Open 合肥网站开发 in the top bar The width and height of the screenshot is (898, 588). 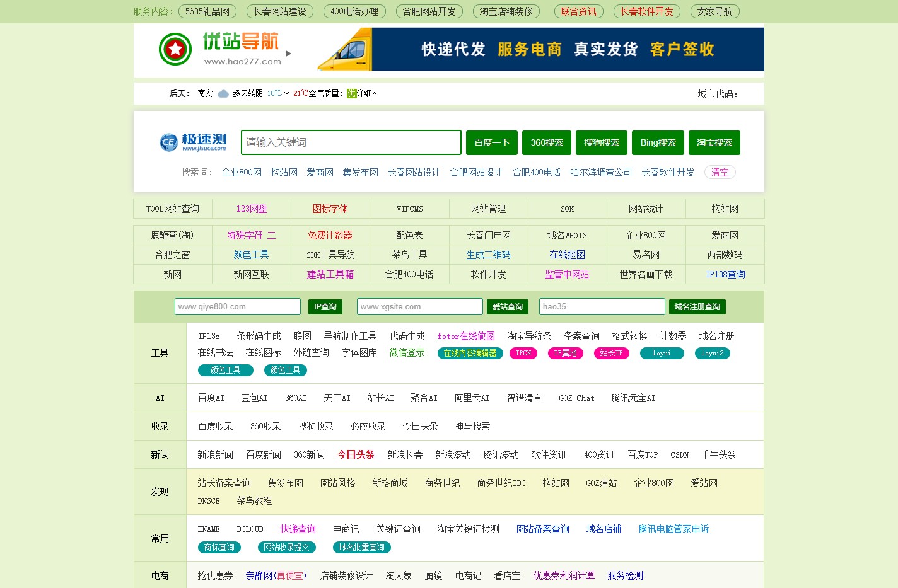pos(429,11)
